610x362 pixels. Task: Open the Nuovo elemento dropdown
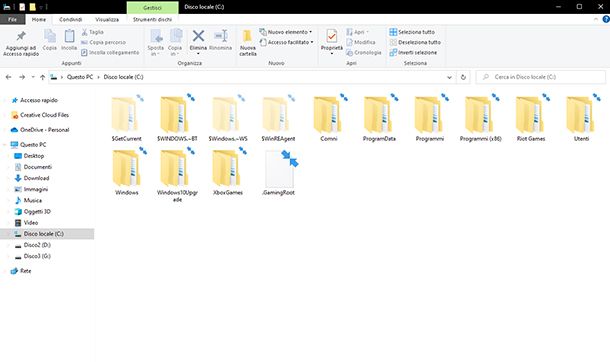(286, 32)
